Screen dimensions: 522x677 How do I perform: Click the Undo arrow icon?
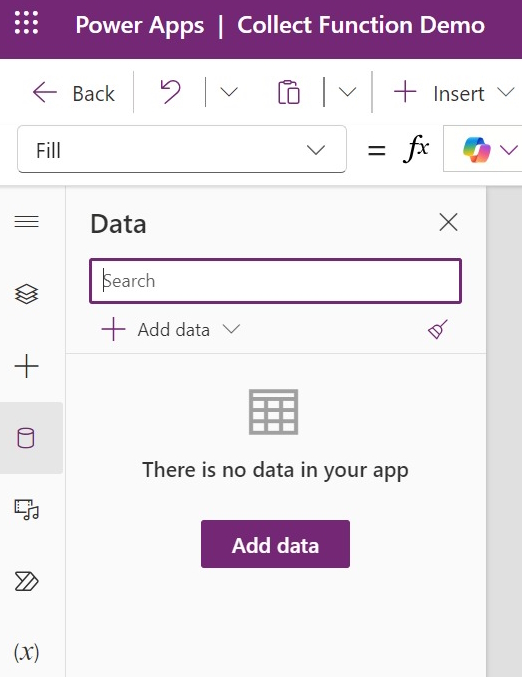pyautogui.click(x=170, y=92)
